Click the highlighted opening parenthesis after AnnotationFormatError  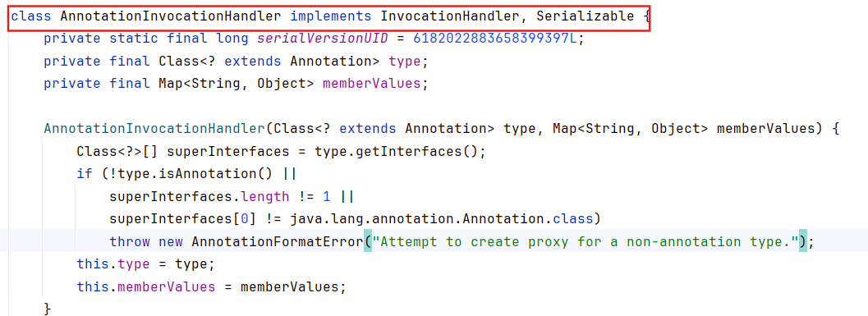pos(368,242)
